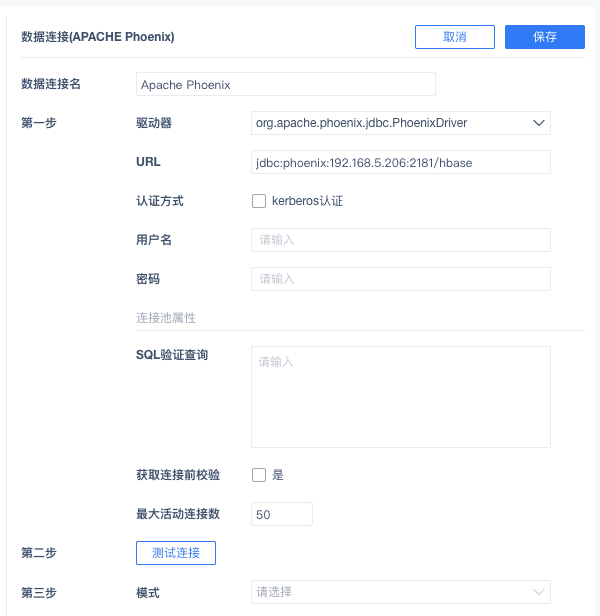Select the org.apache.phoenix.jdbc.PhoenixDriver combo box text
Viewport: 600px width, 616px height.
point(361,123)
